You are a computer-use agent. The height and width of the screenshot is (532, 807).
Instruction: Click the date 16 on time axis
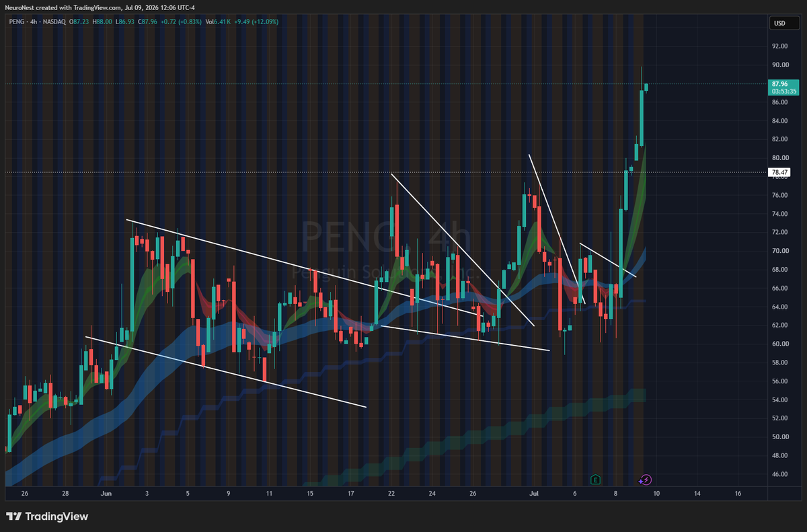click(x=738, y=494)
